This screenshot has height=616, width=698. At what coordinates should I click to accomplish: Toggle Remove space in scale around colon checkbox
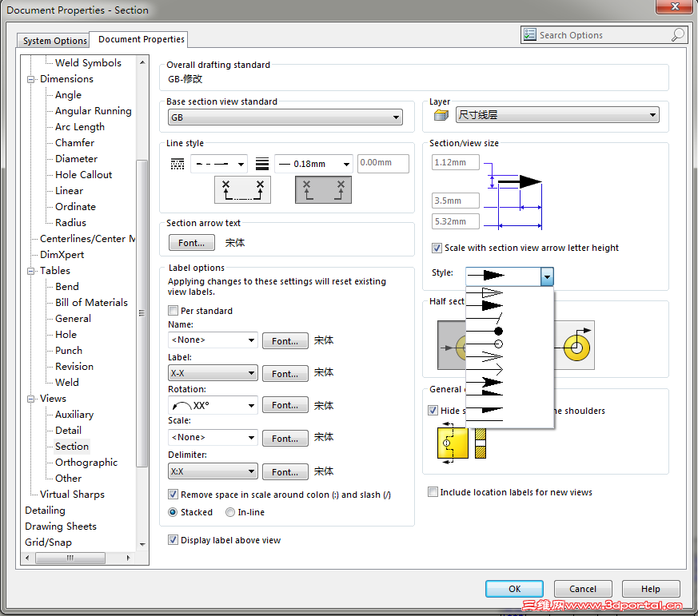(174, 494)
